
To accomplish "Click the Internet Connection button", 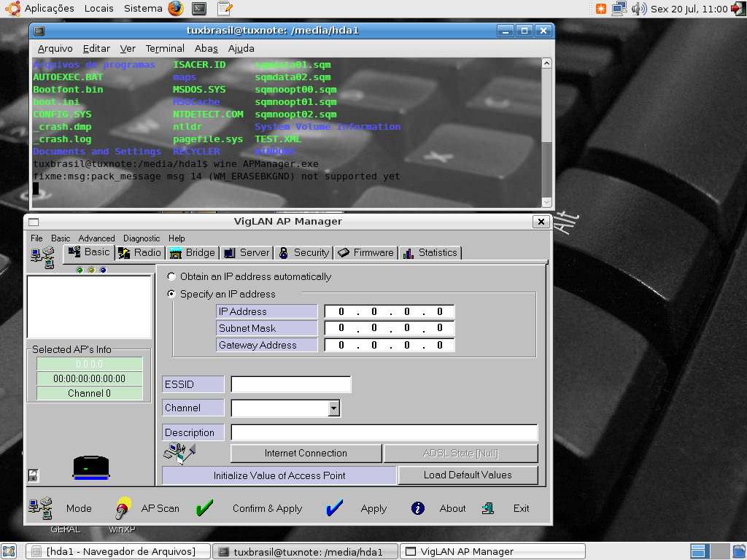I will tap(306, 454).
